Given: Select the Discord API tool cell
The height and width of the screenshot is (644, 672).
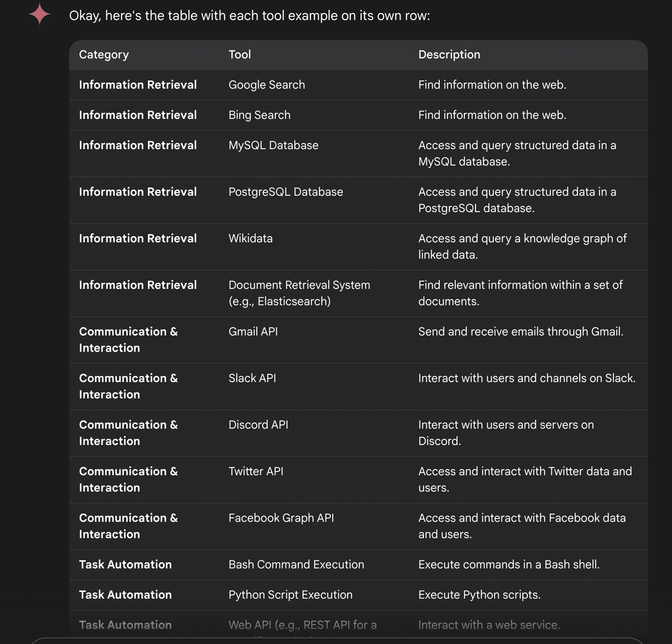Looking at the screenshot, I should (258, 425).
